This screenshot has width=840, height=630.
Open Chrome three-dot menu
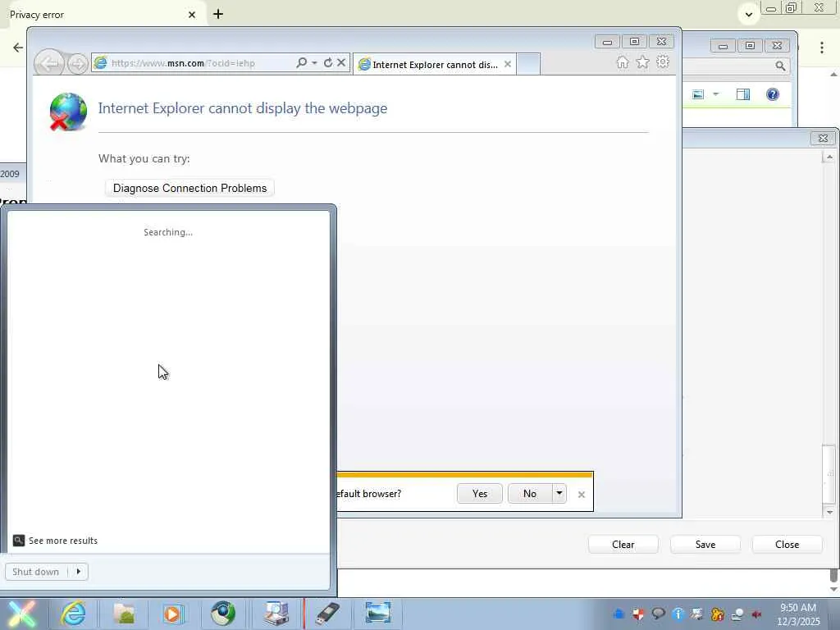[822, 47]
